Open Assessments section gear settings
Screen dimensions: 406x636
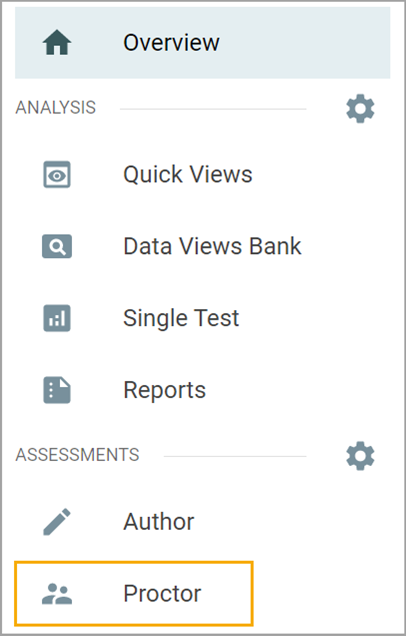tap(360, 456)
